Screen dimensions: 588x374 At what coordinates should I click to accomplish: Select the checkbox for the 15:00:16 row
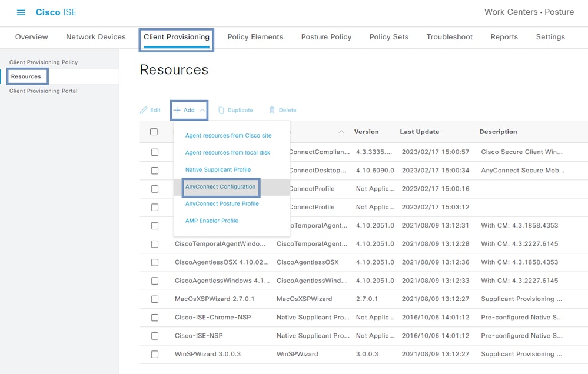tap(154, 189)
